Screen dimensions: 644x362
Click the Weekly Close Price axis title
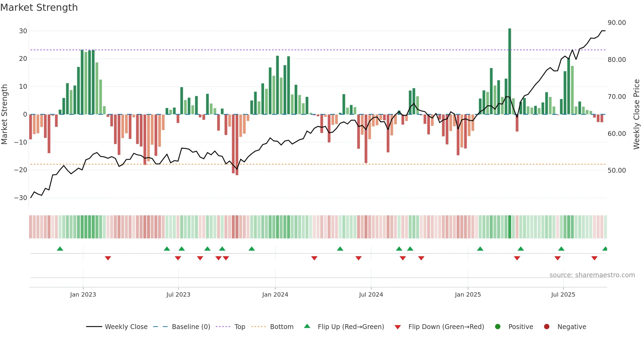pyautogui.click(x=636, y=114)
